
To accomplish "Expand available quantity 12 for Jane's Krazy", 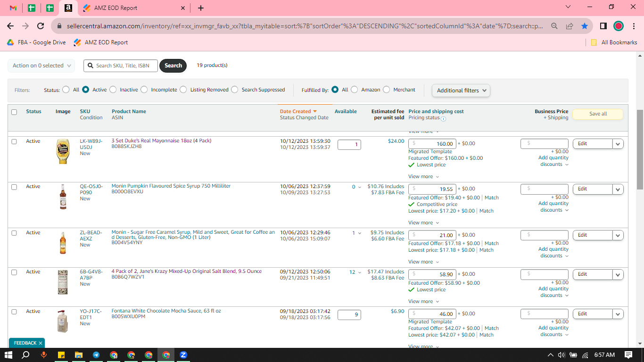I will 355,272.
